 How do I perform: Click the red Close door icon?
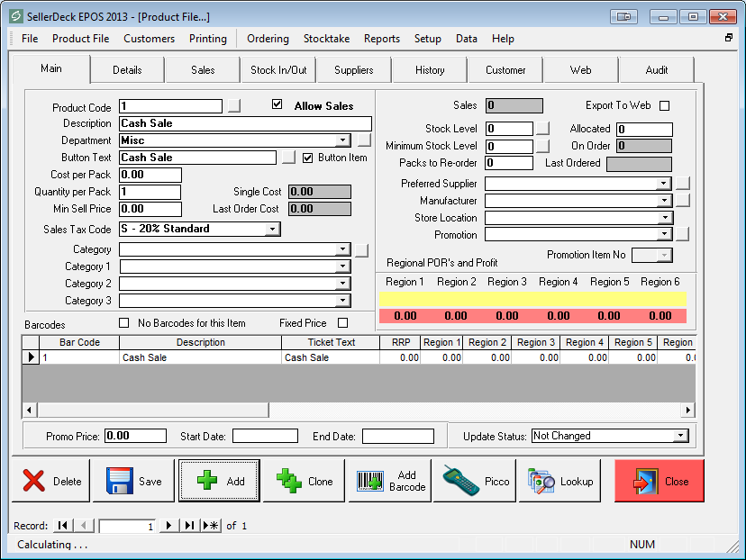pos(645,481)
